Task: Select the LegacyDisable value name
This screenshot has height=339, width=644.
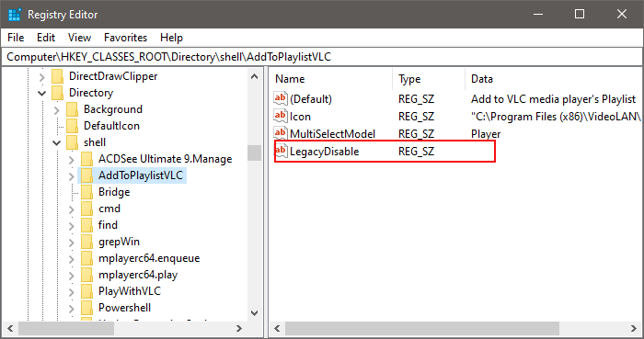Action: pyautogui.click(x=325, y=152)
